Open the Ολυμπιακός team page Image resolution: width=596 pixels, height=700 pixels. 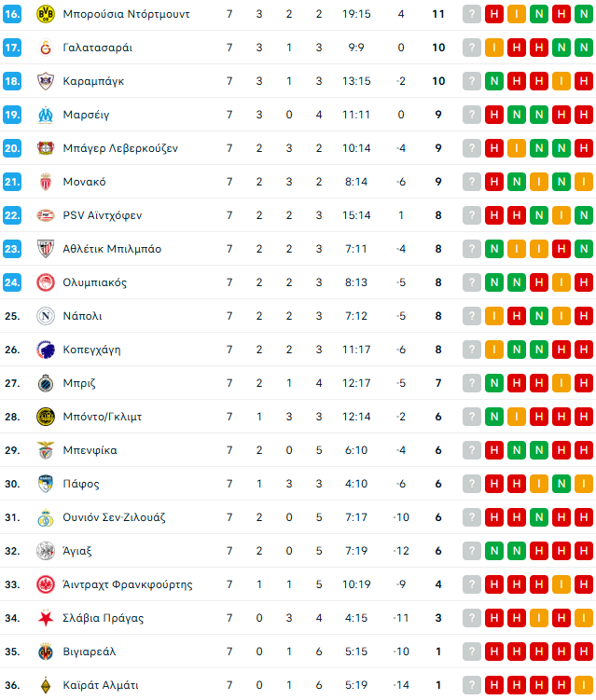point(94,282)
